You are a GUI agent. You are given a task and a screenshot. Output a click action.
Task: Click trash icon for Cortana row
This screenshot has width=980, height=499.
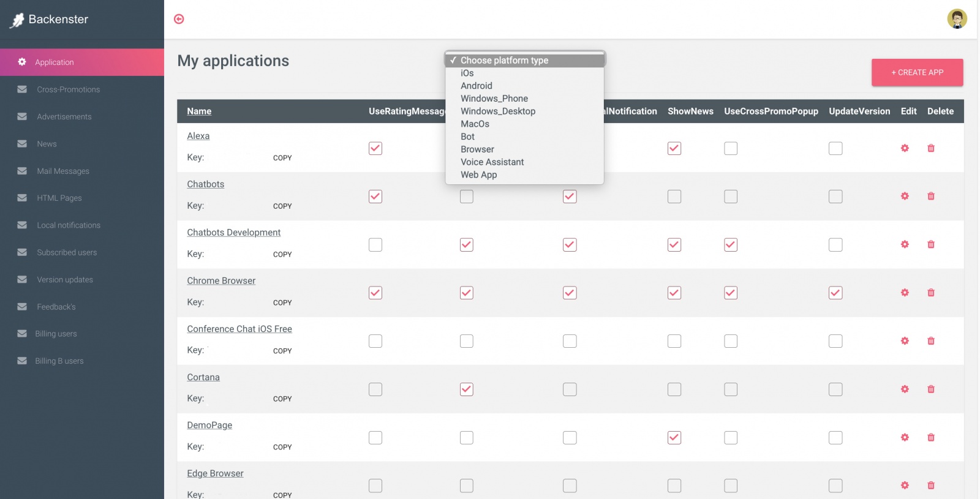point(931,389)
